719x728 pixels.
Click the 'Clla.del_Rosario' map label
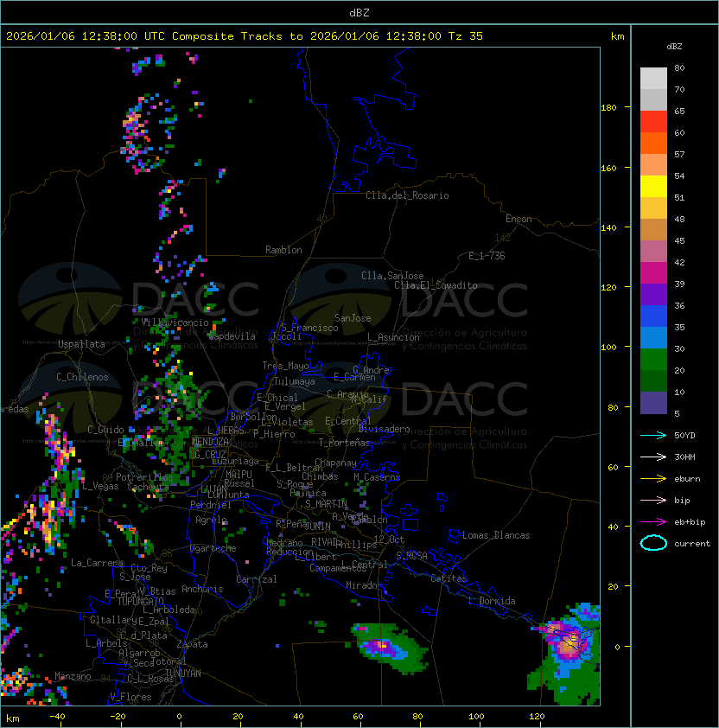pyautogui.click(x=407, y=195)
